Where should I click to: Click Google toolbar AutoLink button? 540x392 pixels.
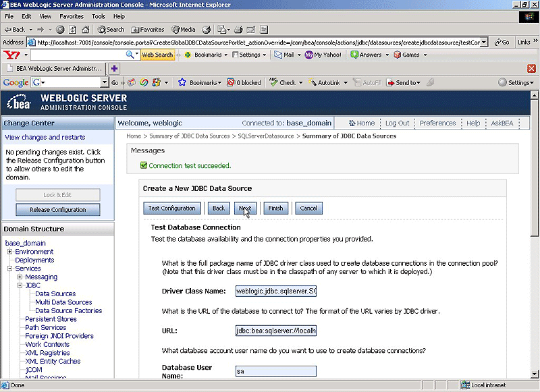pos(325,82)
